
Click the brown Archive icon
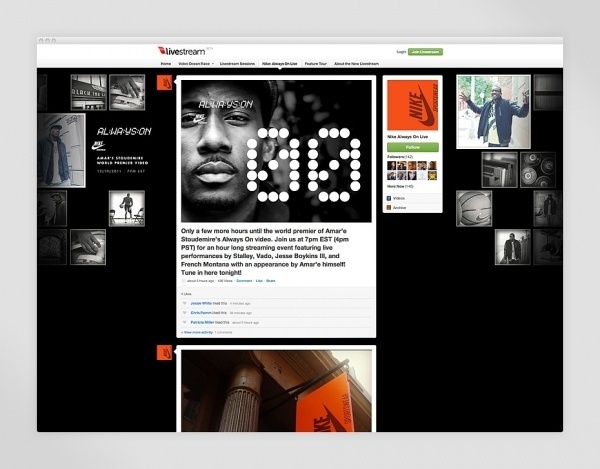[389, 207]
